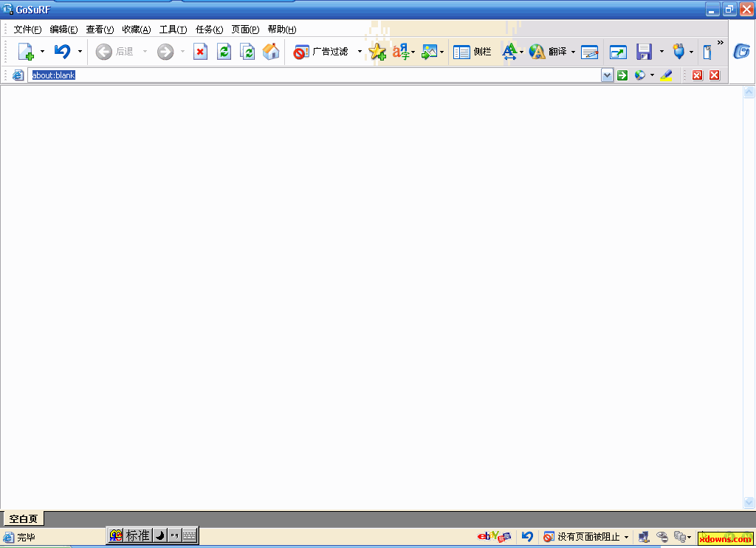Viewport: 756px width, 548px height.
Task: Open the 收藏(A) menu
Action: pos(137,30)
